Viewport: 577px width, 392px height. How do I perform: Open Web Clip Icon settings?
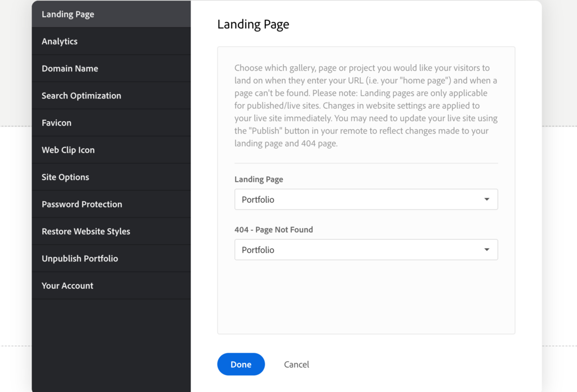[x=111, y=150]
